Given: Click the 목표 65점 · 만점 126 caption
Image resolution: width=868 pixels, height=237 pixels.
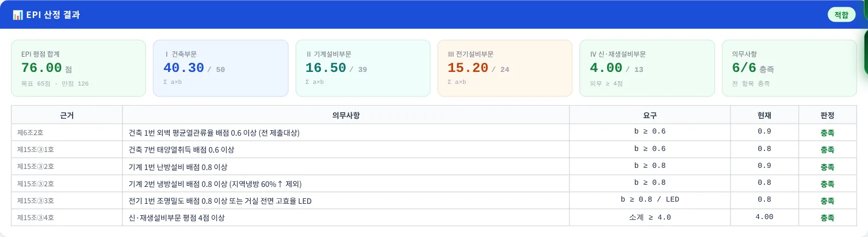Looking at the screenshot, I should (x=55, y=83).
